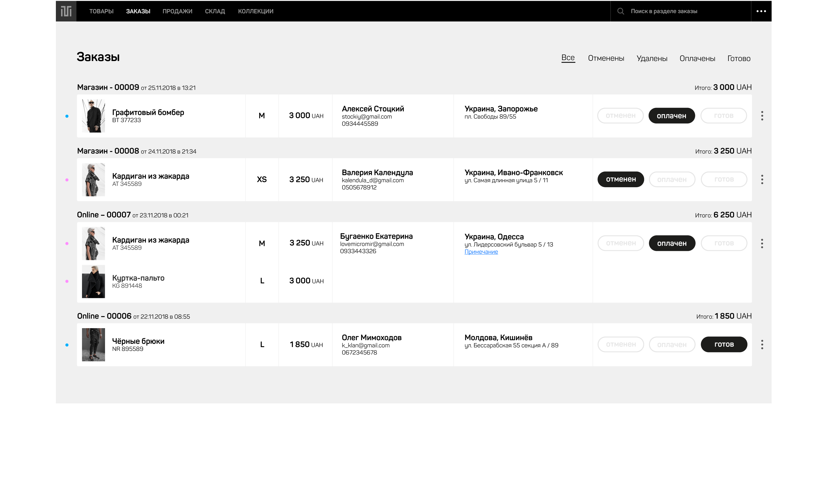Click the store logo icon in header
Image resolution: width=828 pixels, height=504 pixels.
pyautogui.click(x=66, y=11)
